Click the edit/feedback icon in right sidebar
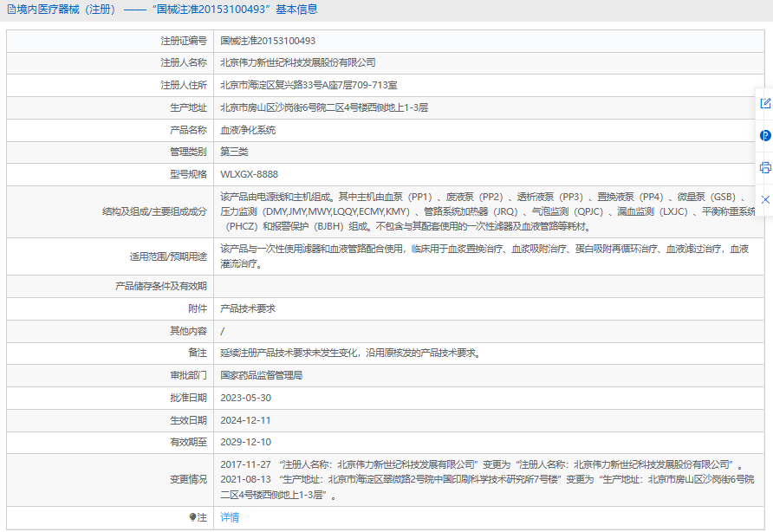 (x=765, y=103)
